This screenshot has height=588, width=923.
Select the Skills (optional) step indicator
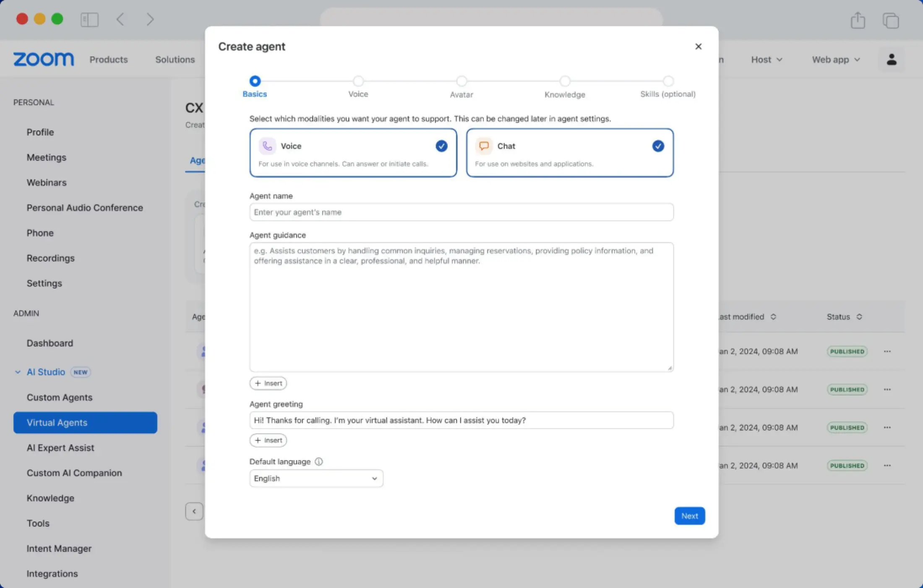[668, 81]
